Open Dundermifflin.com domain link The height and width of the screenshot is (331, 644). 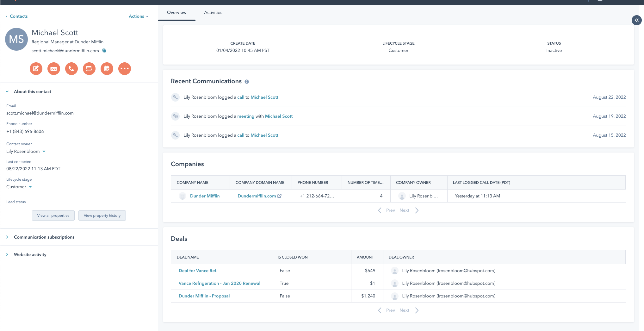coord(257,196)
